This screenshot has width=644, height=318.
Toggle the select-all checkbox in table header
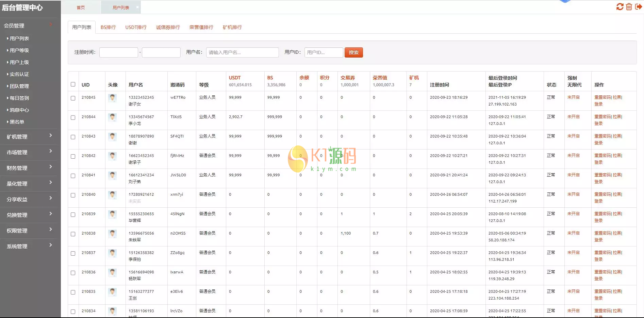tap(73, 84)
